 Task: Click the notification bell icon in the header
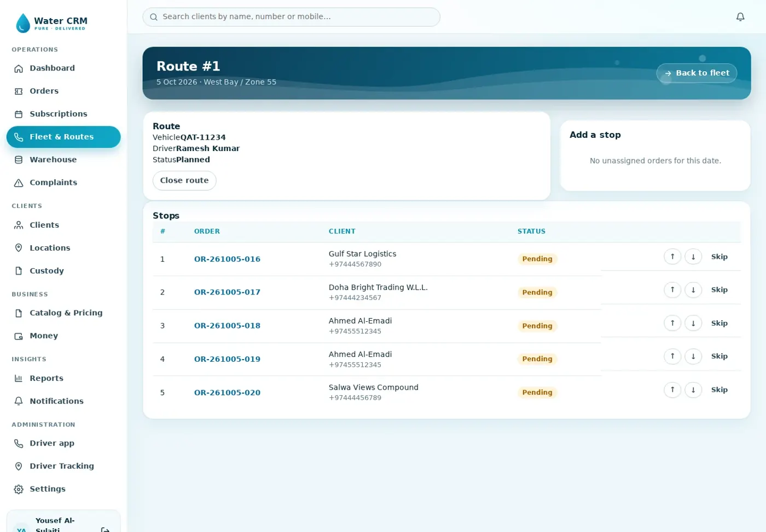point(740,17)
